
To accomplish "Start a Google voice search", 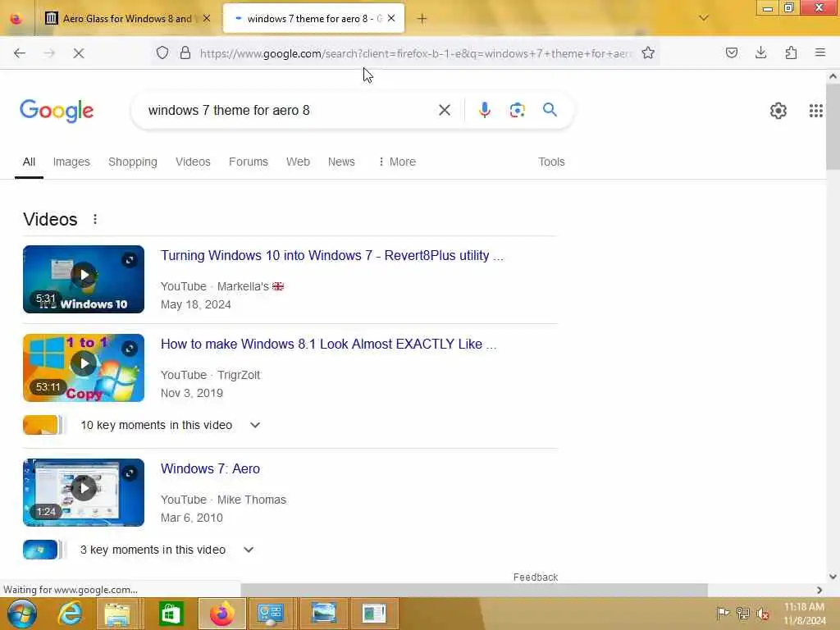I will (x=485, y=111).
